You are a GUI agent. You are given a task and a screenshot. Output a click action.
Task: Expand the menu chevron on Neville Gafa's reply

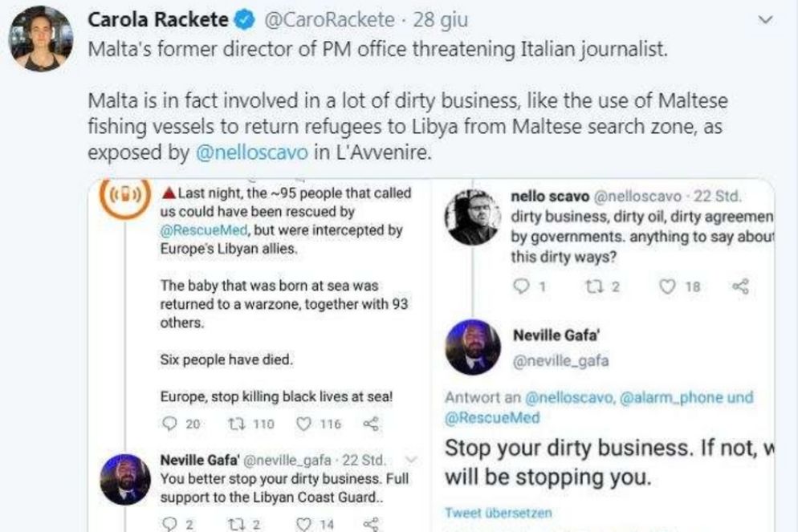(x=411, y=457)
